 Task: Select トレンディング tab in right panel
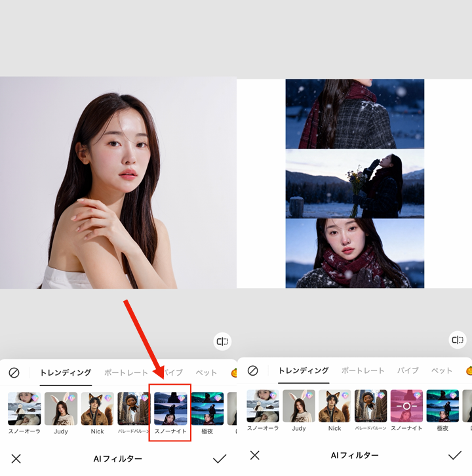[x=303, y=370]
